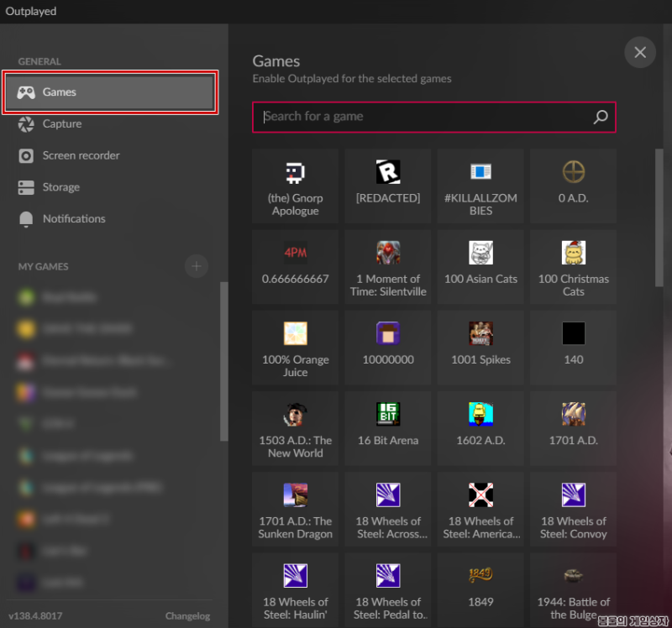Select 1944: Battle of the Bulge icon
The image size is (672, 628).
click(574, 575)
